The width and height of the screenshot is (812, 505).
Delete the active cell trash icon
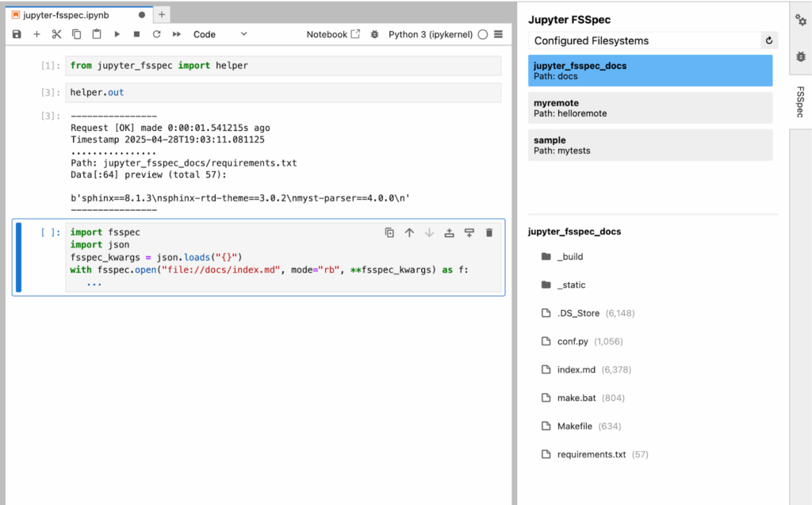488,232
